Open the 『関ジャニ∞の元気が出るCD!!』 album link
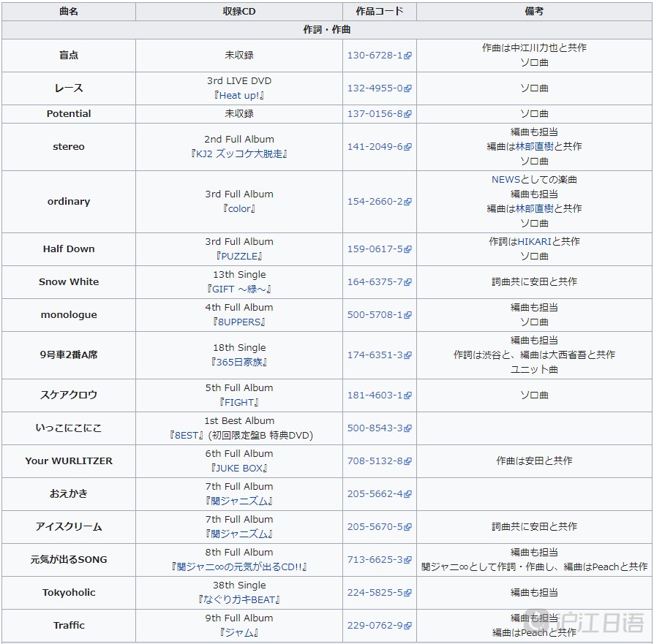 coord(239,567)
